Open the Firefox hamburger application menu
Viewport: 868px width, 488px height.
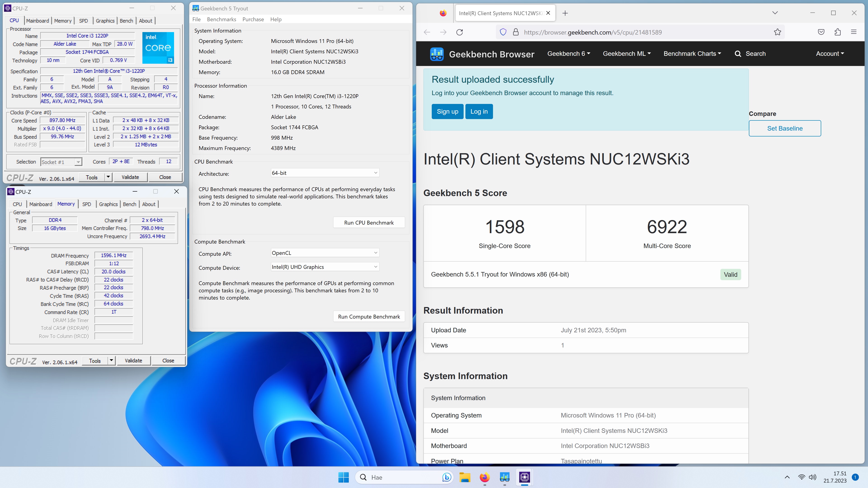[x=854, y=32]
